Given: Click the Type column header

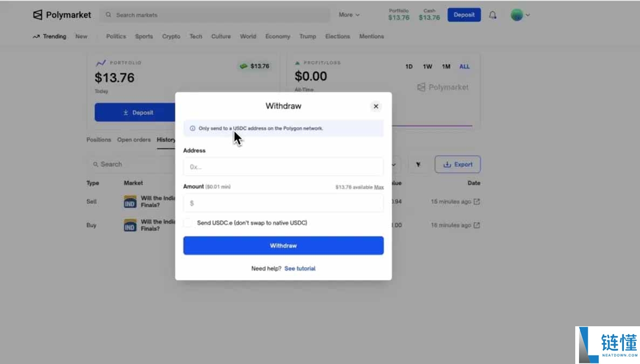Looking at the screenshot, I should [93, 183].
